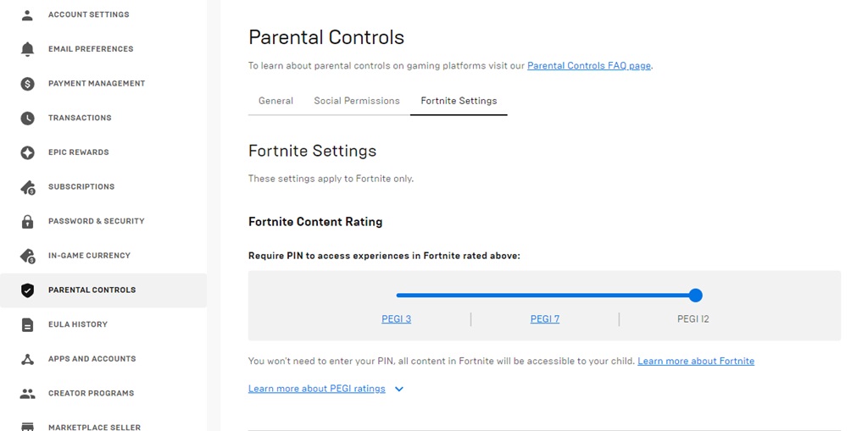Click the Apps and Accounts icon
Screen dimensions: 868x431
click(x=27, y=359)
